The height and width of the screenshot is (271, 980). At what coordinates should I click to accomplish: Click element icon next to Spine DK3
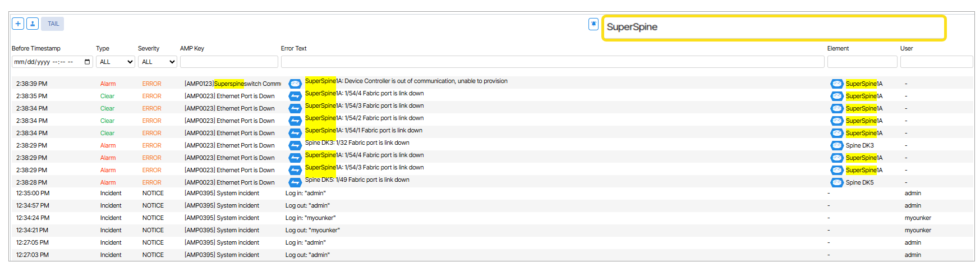[x=836, y=145]
